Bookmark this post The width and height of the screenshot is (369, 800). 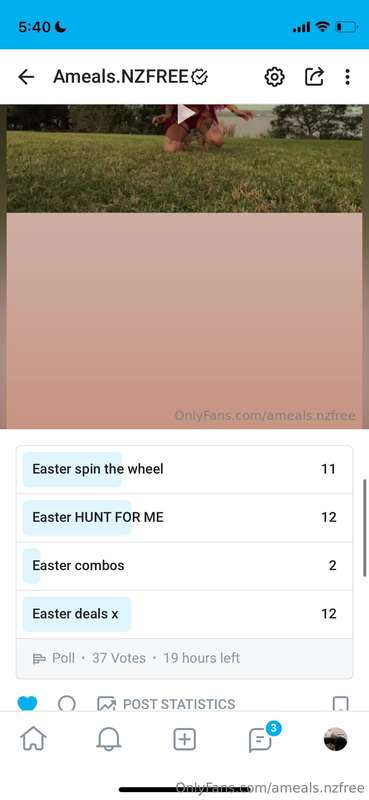point(340,704)
